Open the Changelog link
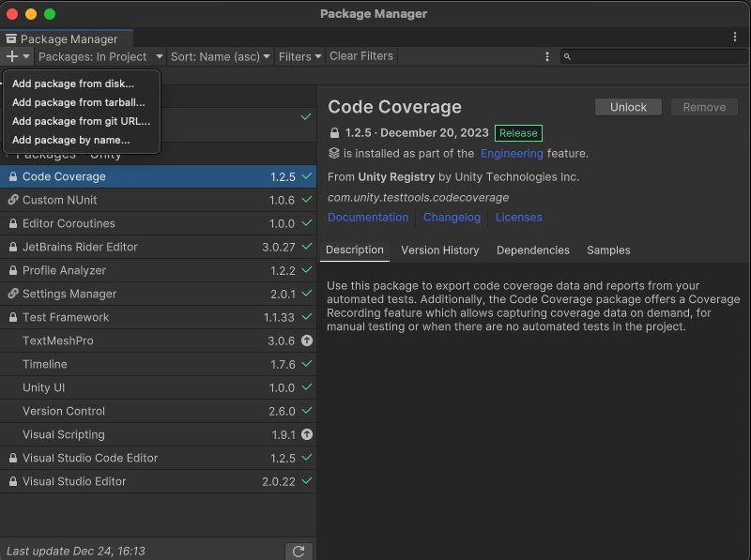Viewport: 751px width, 560px height. click(452, 218)
